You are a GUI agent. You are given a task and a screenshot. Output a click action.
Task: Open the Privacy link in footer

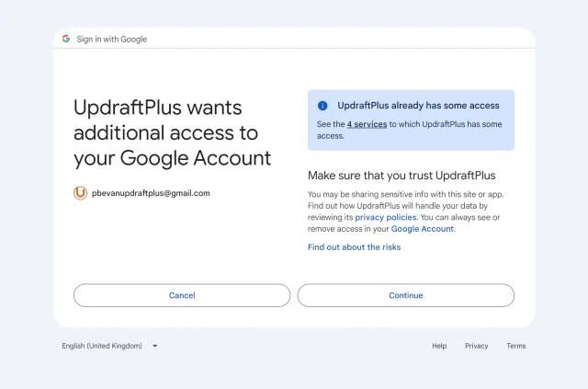(x=476, y=346)
